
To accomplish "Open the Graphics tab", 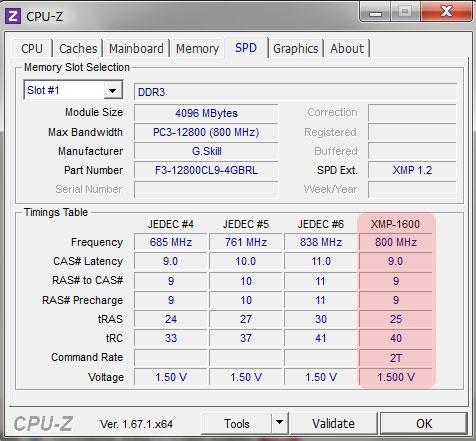I will (x=295, y=48).
